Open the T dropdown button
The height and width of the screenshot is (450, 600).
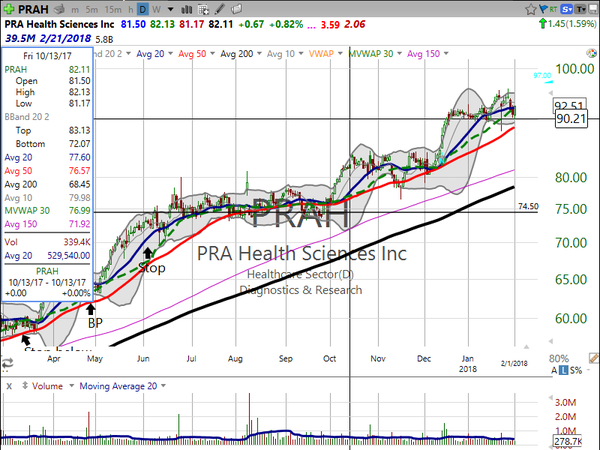pos(581,9)
